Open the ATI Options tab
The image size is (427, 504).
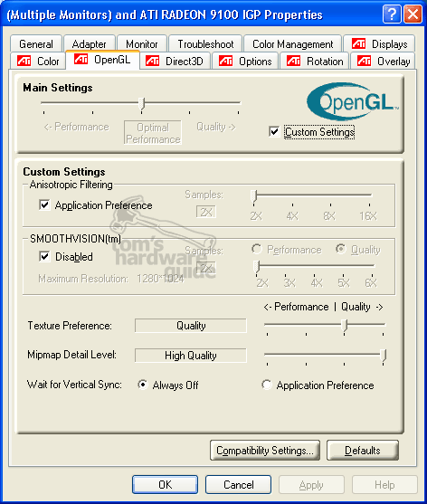click(245, 61)
